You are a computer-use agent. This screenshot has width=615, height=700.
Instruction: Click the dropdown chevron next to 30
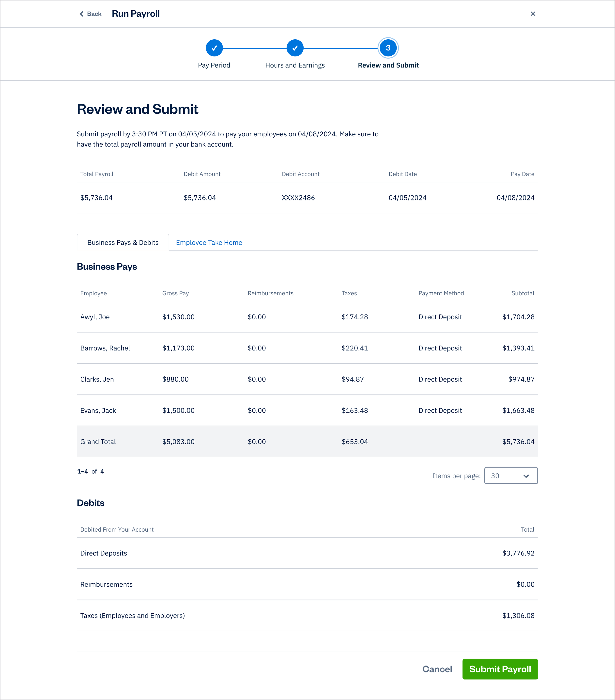pos(526,476)
